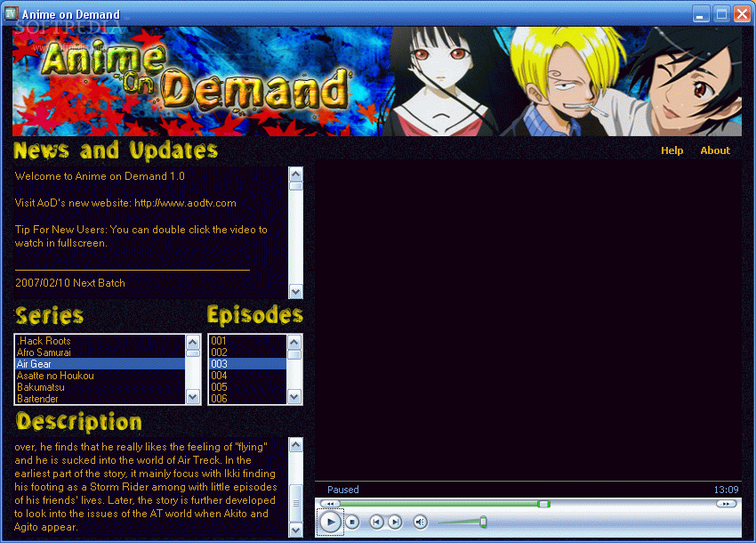Click the '2007/02/10 Next Batch' news entry
756x543 pixels.
[x=70, y=283]
